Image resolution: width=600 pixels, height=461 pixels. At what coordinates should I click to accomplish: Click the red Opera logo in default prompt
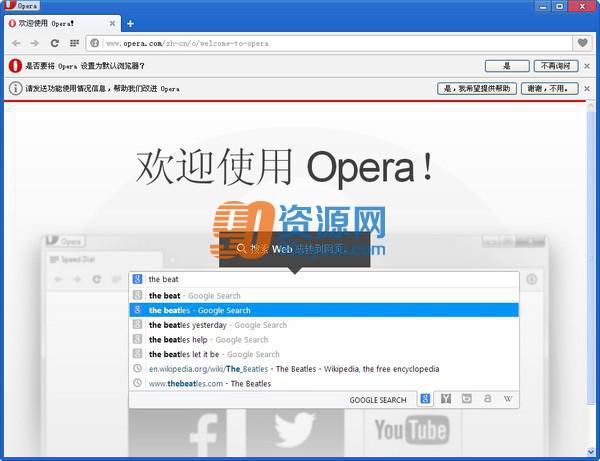[15, 66]
